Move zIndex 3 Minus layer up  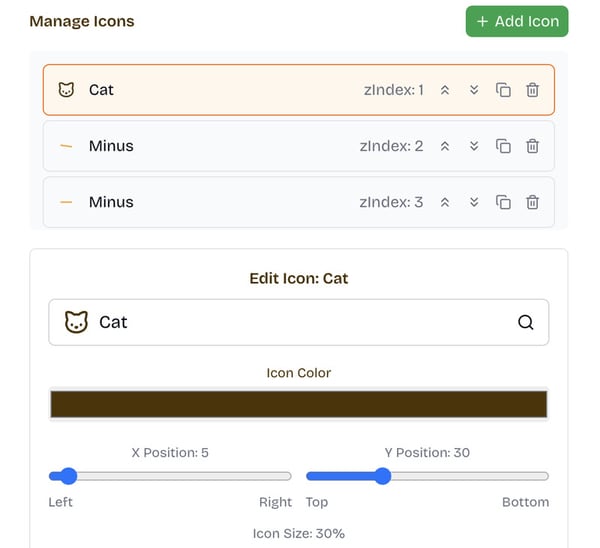pos(445,202)
